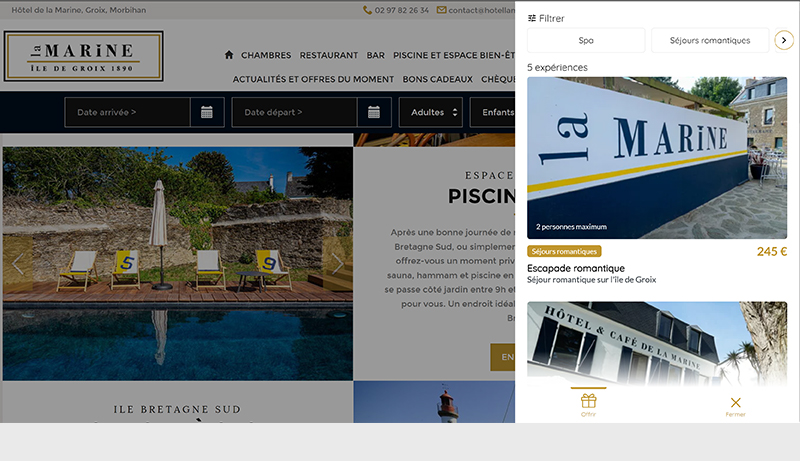Select the Séjours romantiques filter
Image resolution: width=800 pixels, height=461 pixels.
click(x=710, y=40)
